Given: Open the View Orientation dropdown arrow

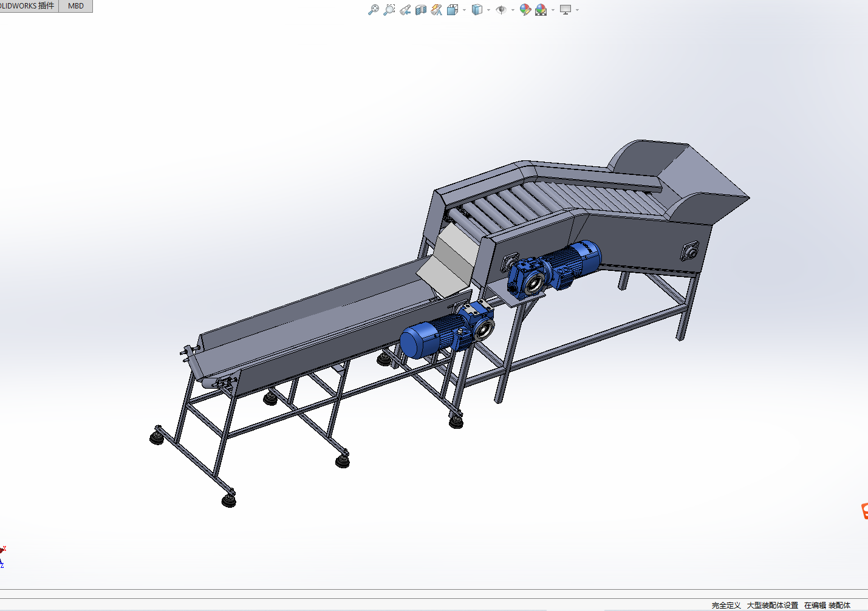Looking at the screenshot, I should (464, 10).
